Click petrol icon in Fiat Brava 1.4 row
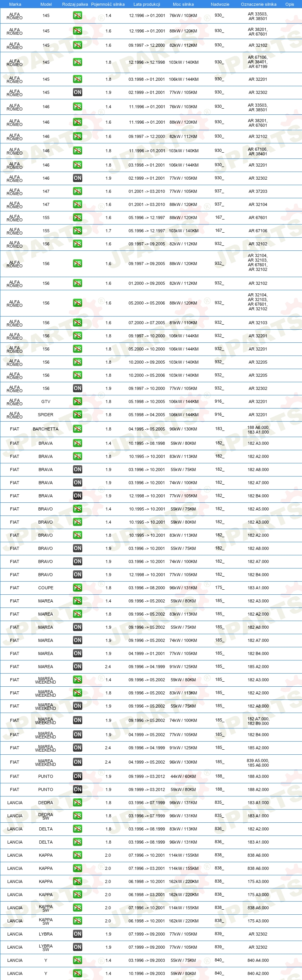Image resolution: width=302 pixels, height=980 pixels. coord(77,443)
